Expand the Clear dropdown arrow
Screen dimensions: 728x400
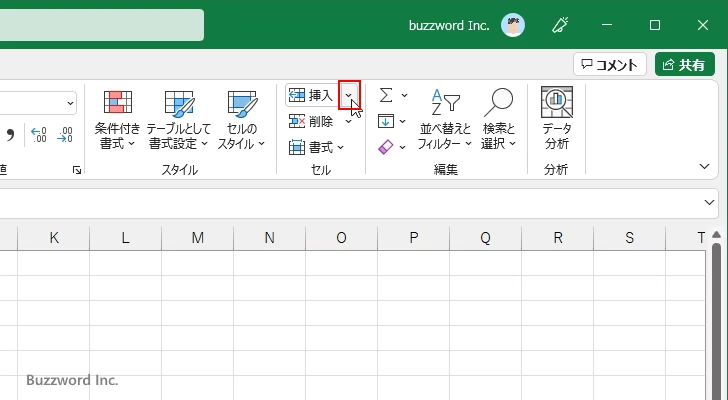(x=403, y=148)
